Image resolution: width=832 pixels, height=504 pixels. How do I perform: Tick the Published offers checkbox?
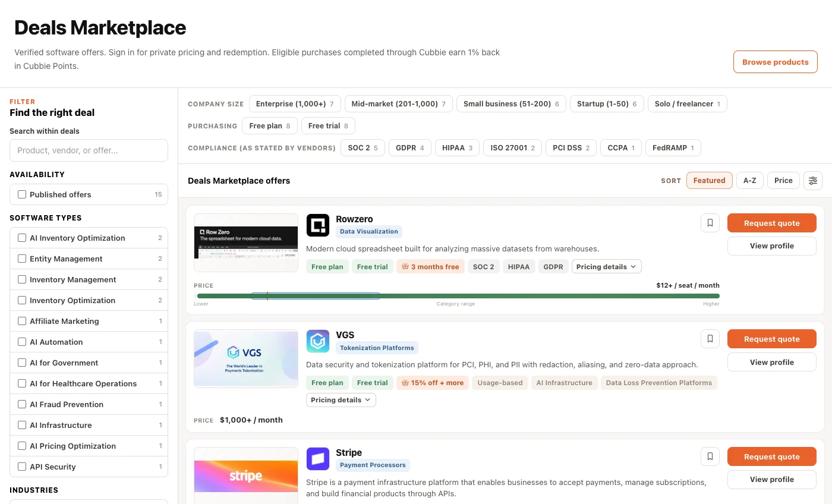22,194
